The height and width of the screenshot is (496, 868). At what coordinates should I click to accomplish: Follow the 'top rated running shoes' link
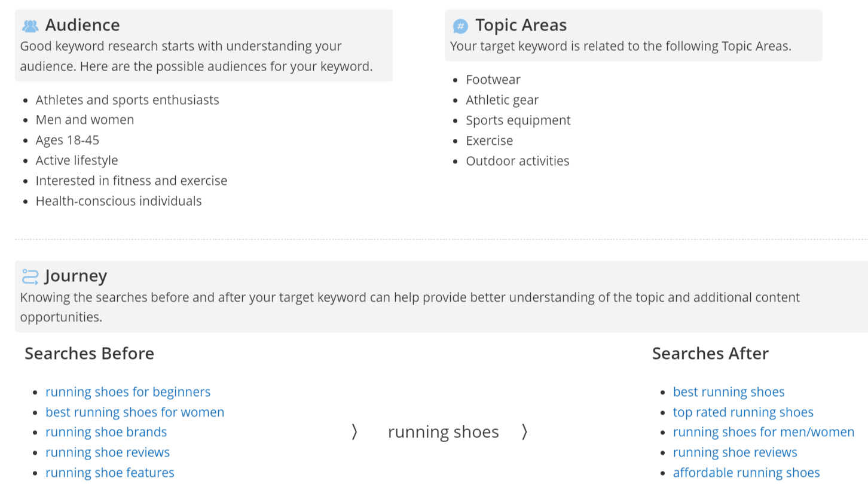pyautogui.click(x=743, y=412)
